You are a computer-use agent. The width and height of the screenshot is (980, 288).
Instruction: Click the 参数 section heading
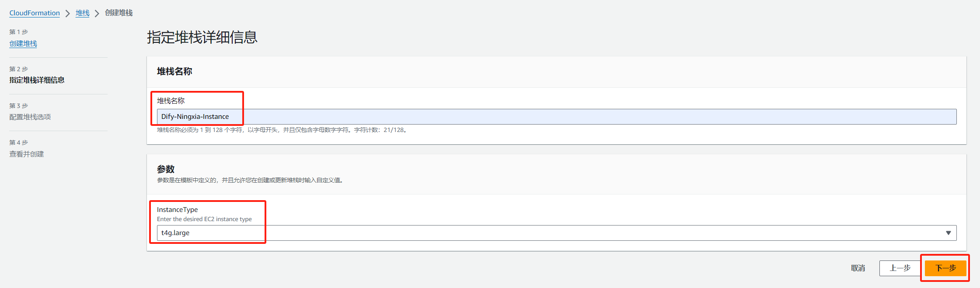tap(166, 169)
